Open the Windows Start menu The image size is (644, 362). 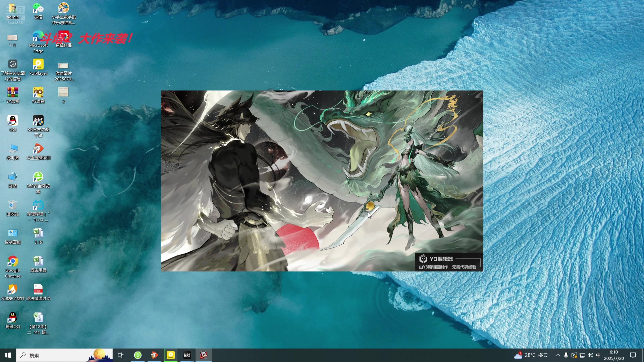click(8, 355)
